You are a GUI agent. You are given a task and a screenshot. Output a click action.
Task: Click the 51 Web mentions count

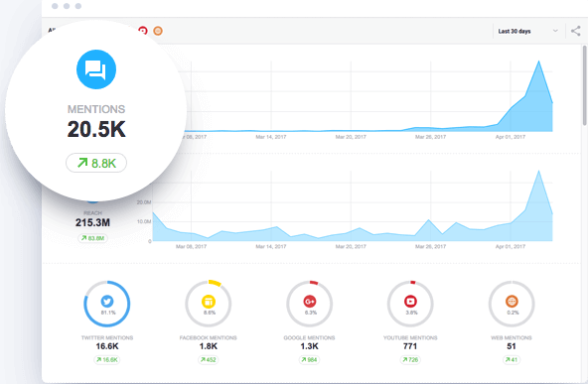pos(512,346)
